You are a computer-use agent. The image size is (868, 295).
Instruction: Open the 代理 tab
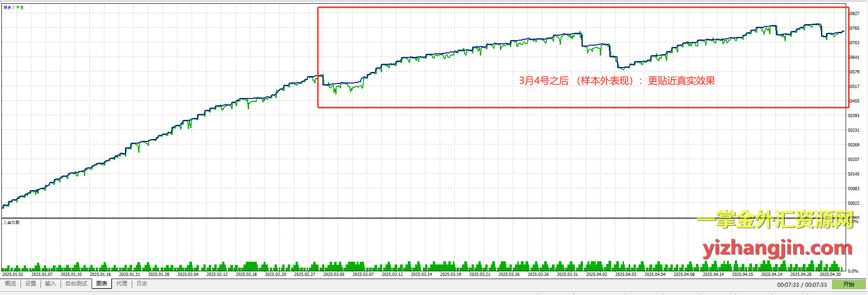122,284
